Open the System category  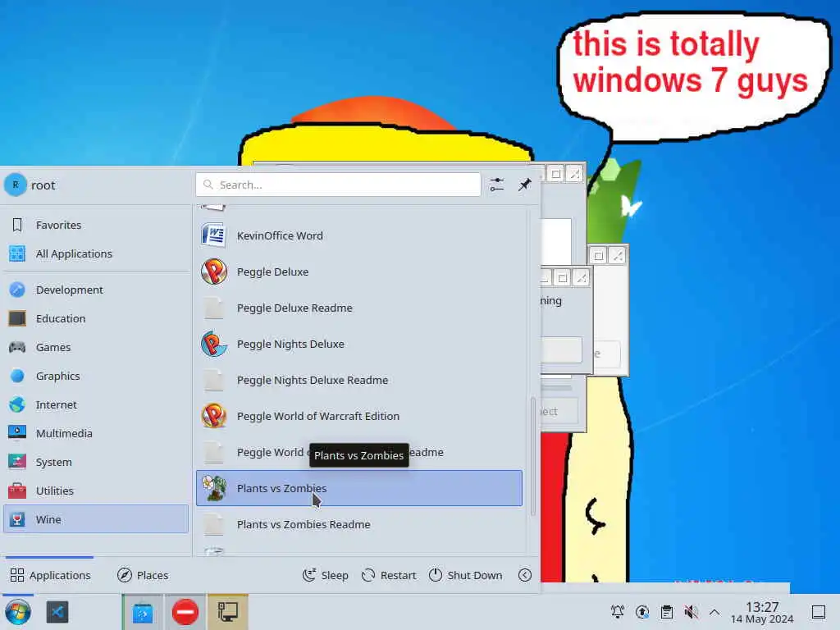[96, 462]
